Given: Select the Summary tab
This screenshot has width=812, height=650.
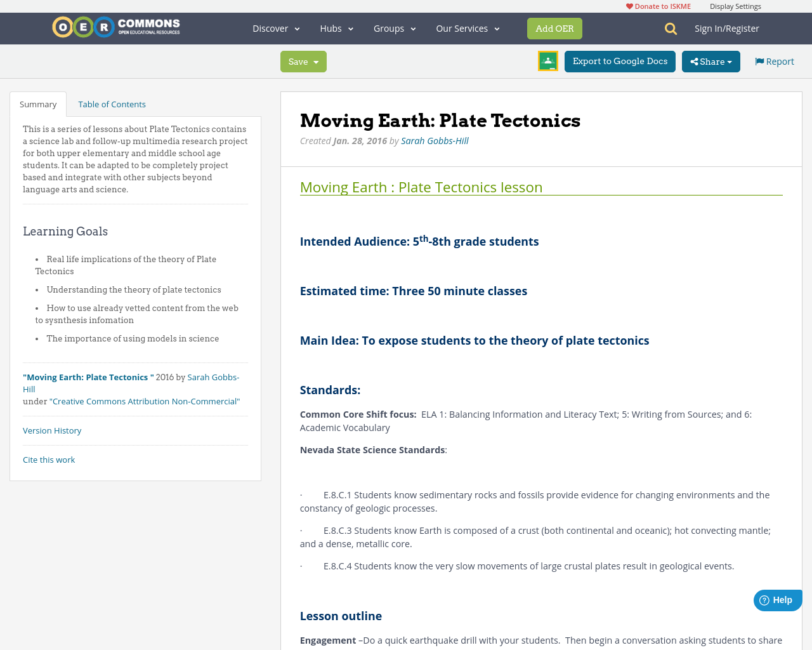Looking at the screenshot, I should (38, 103).
